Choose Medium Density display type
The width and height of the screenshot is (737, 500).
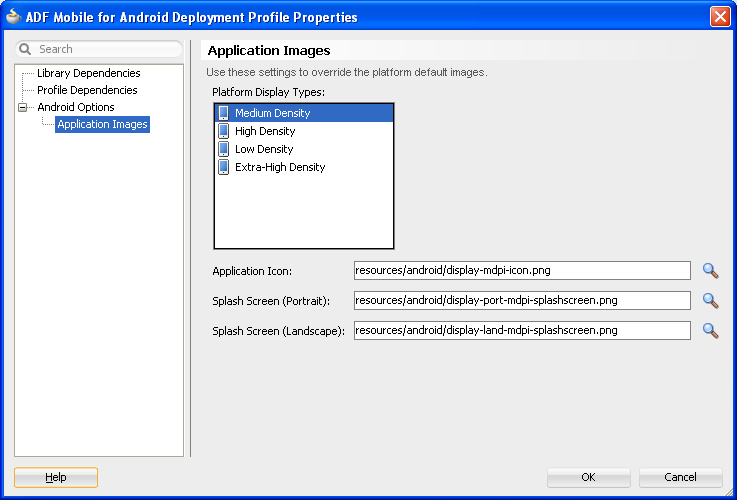(x=304, y=113)
